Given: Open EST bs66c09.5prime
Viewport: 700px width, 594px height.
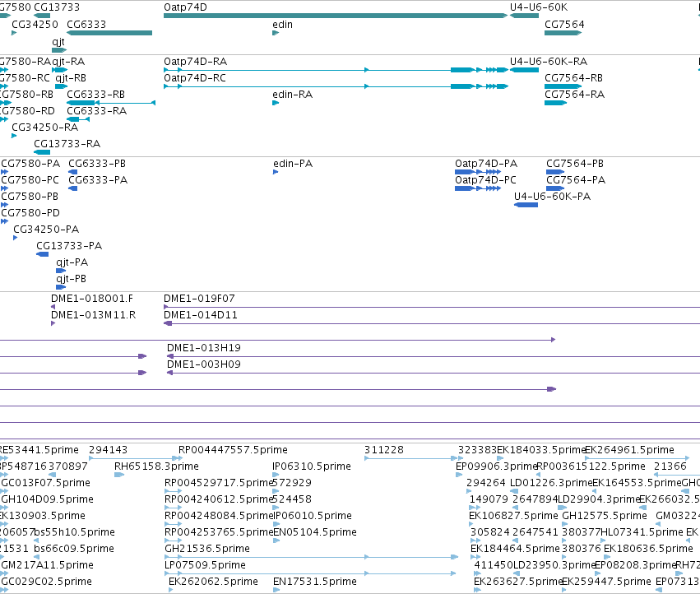Looking at the screenshot, I should click(x=74, y=549).
